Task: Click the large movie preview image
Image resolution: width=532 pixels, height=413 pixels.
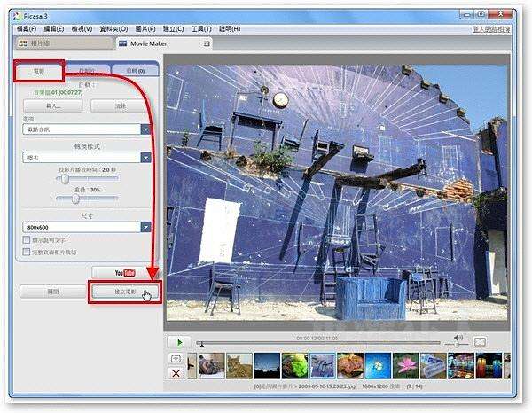Action: (x=337, y=192)
